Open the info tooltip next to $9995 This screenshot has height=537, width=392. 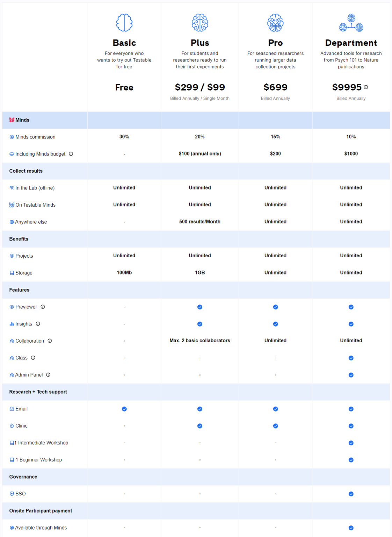click(x=365, y=87)
